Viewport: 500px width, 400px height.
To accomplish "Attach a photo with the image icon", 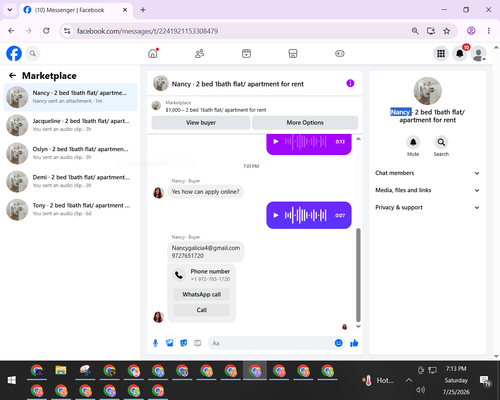I will tap(170, 343).
